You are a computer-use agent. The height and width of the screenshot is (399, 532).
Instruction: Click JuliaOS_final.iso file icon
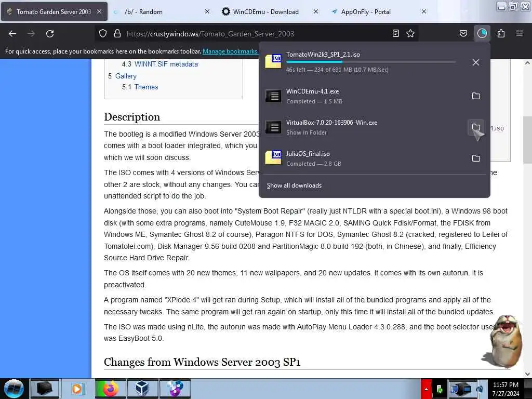point(273,157)
